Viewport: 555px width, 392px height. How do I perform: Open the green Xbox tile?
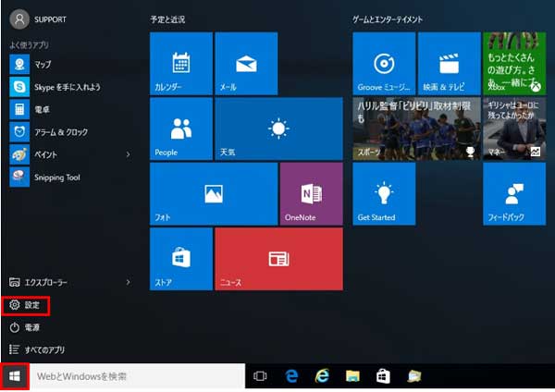514,64
